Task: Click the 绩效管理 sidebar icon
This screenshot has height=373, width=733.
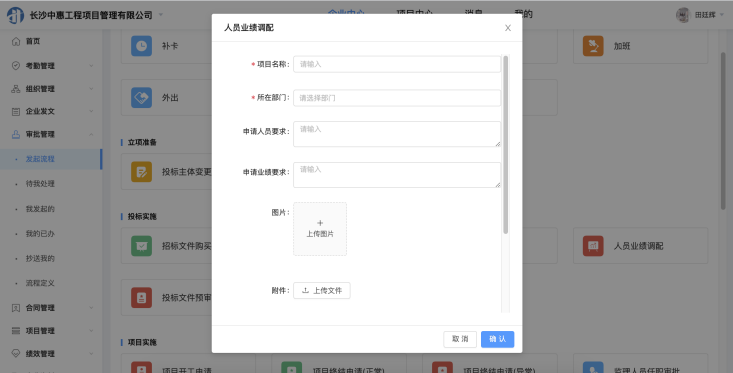Action: 16,353
